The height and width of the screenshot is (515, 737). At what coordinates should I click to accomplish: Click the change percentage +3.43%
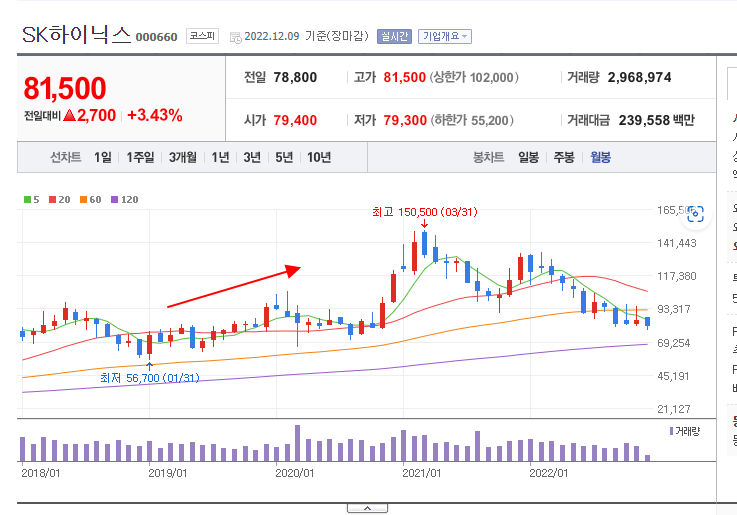click(x=155, y=115)
